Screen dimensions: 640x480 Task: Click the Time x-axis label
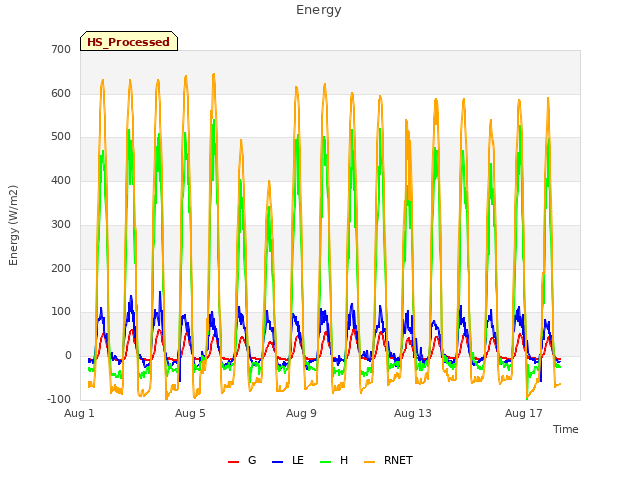tap(566, 429)
